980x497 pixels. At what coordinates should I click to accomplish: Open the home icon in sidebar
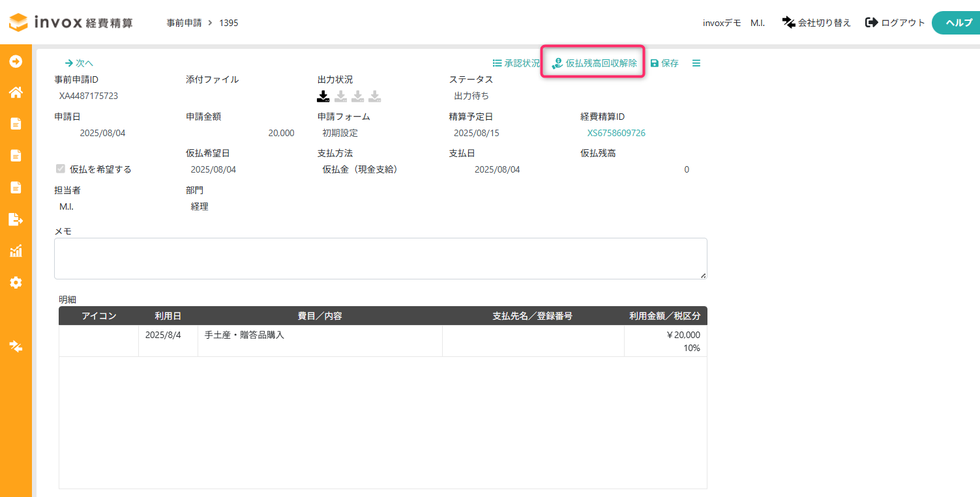point(16,92)
